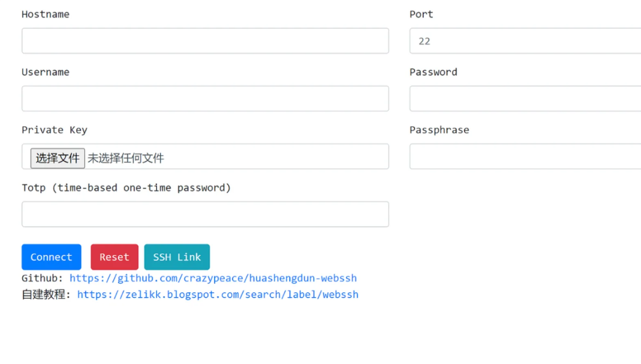
Task: Click the 未选择任何文件 file status text
Action: (126, 158)
